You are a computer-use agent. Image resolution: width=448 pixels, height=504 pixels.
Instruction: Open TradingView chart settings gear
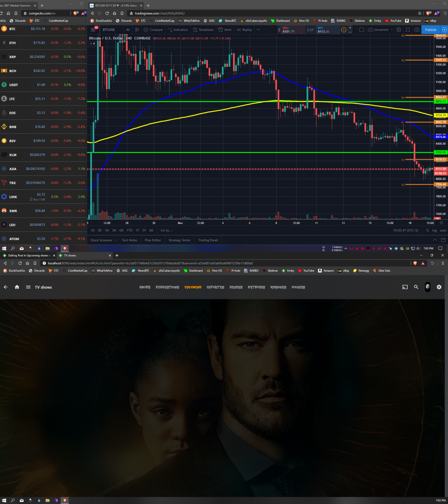[399, 29]
